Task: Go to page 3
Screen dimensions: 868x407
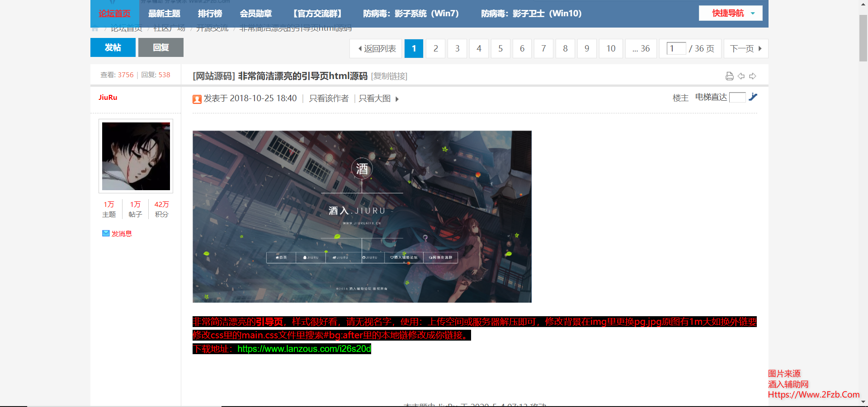Action: tap(458, 48)
